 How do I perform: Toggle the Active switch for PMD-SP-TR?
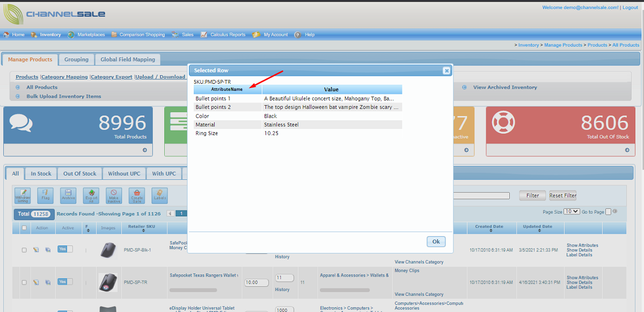pos(65,281)
